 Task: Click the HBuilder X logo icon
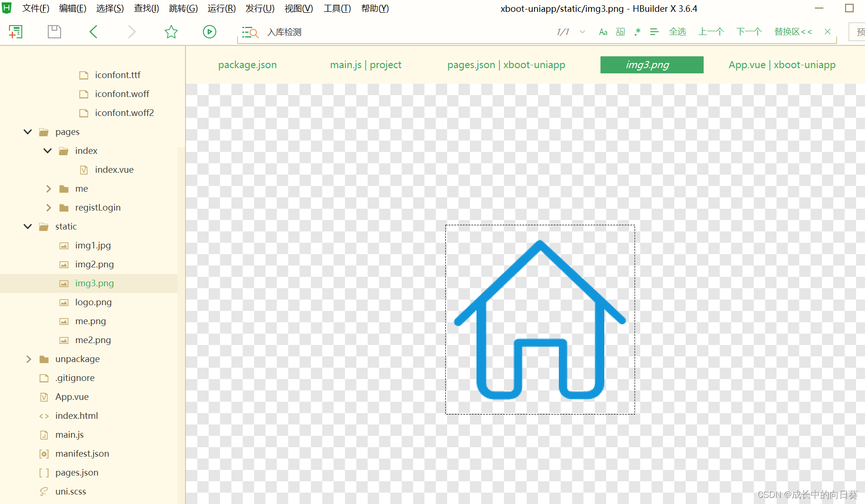point(7,8)
